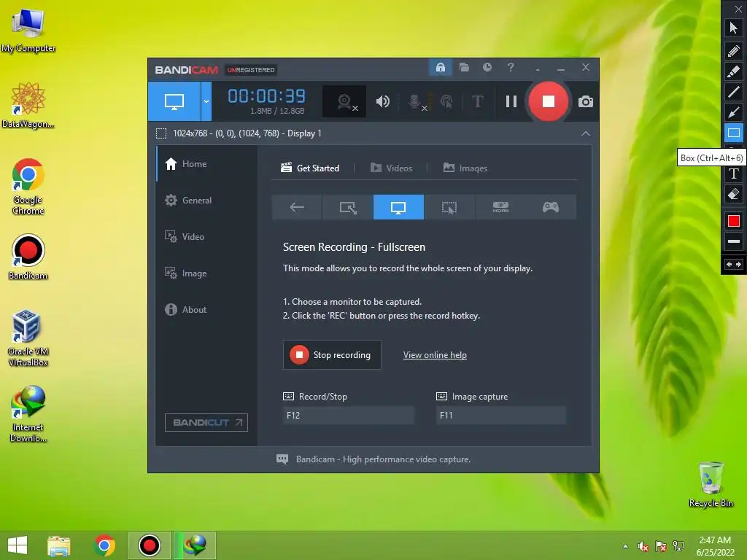747x560 pixels.
Task: Click the Image capture hotkey field F11
Action: click(x=501, y=415)
